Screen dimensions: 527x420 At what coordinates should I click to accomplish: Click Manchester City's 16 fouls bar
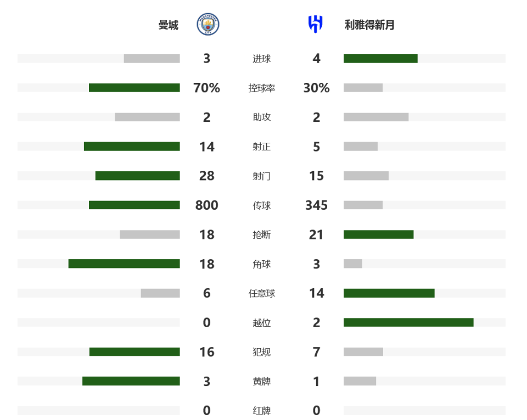[134, 352]
